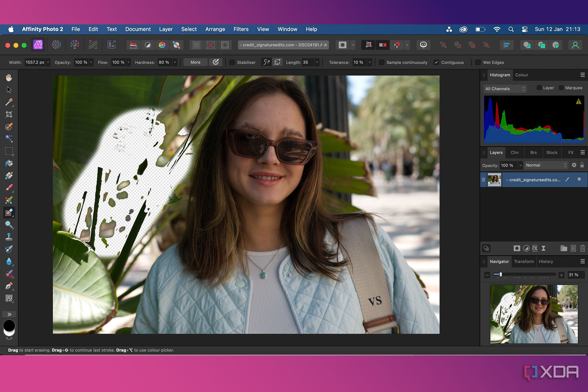Open the Width value dropdown
Image resolution: width=588 pixels, height=392 pixels.
[48, 62]
